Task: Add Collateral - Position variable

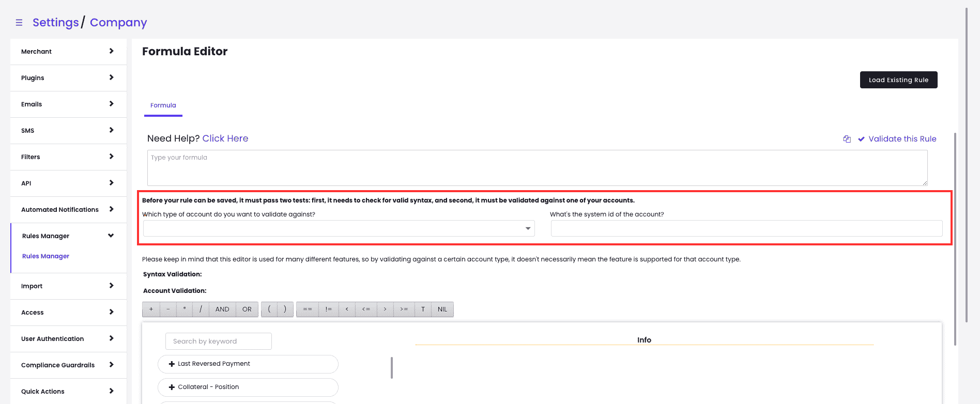Action: 248,387
